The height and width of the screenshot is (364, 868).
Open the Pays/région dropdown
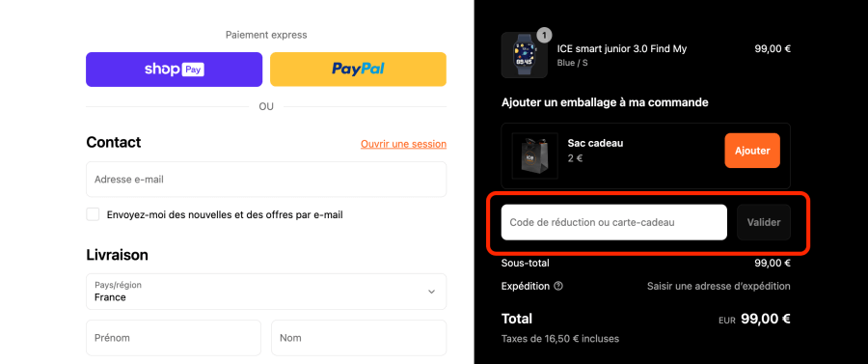point(266,292)
